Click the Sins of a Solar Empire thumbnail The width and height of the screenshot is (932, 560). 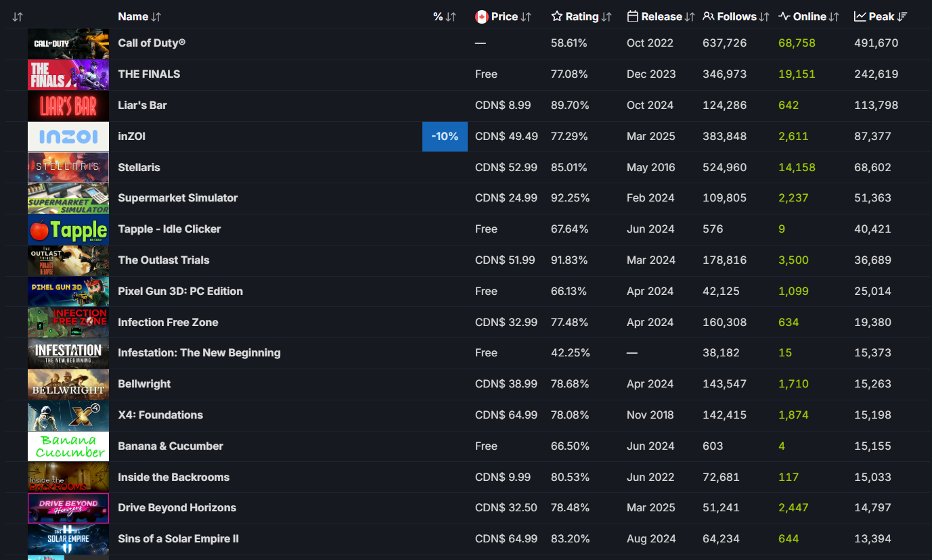[x=68, y=539]
